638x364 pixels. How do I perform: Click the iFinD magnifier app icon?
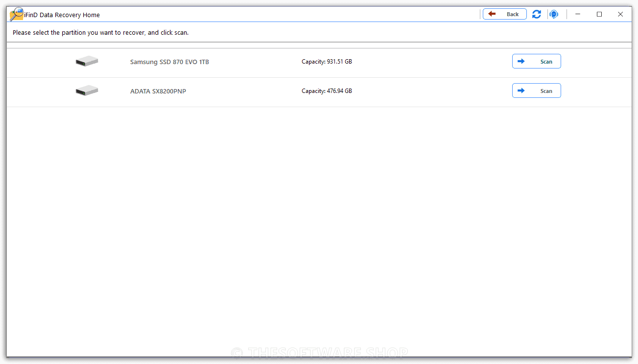pyautogui.click(x=16, y=14)
